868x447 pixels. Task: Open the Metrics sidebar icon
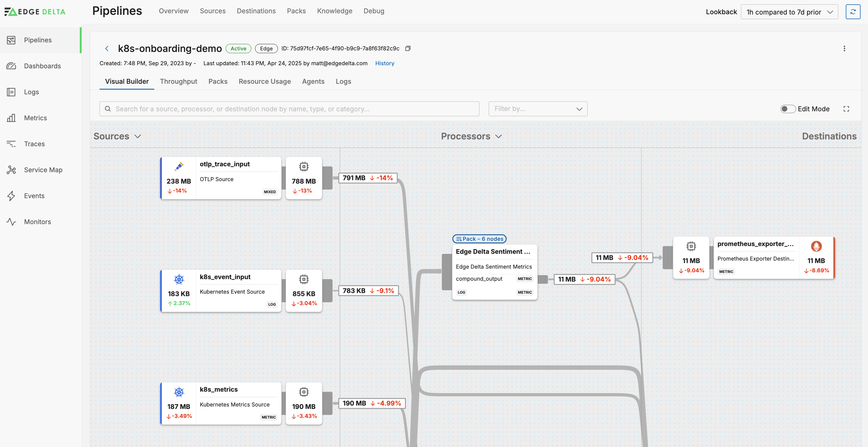pos(11,118)
